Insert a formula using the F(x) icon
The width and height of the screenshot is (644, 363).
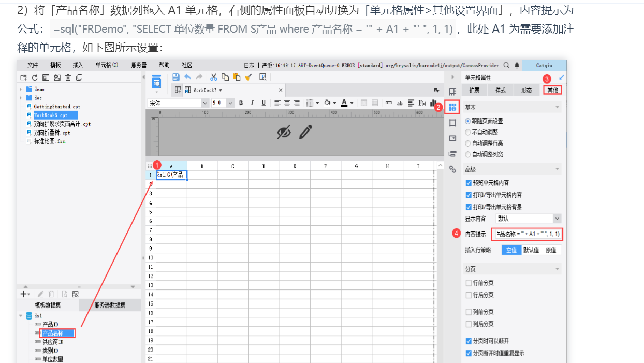[422, 103]
